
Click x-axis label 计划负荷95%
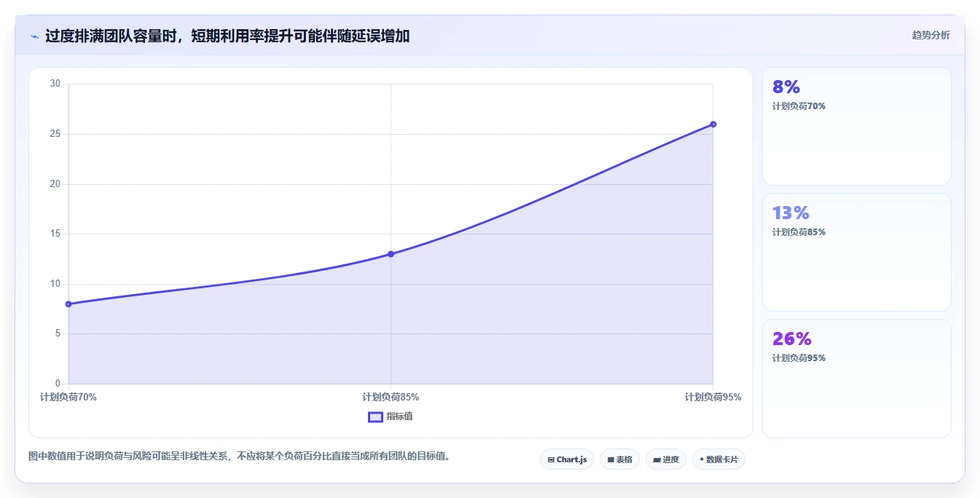coord(713,397)
